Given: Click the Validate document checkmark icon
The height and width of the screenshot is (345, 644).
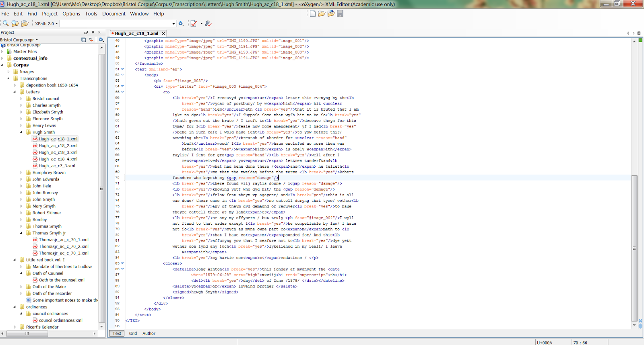Looking at the screenshot, I should [x=194, y=23].
